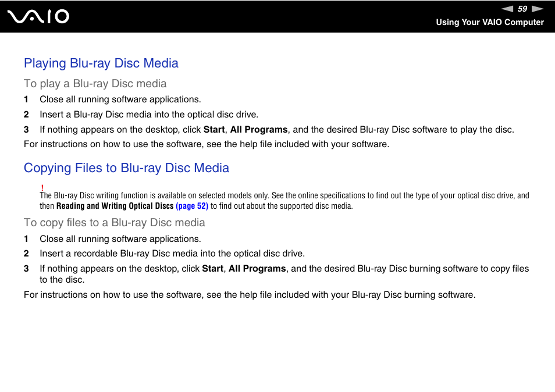Click the page number 59

pos(522,9)
